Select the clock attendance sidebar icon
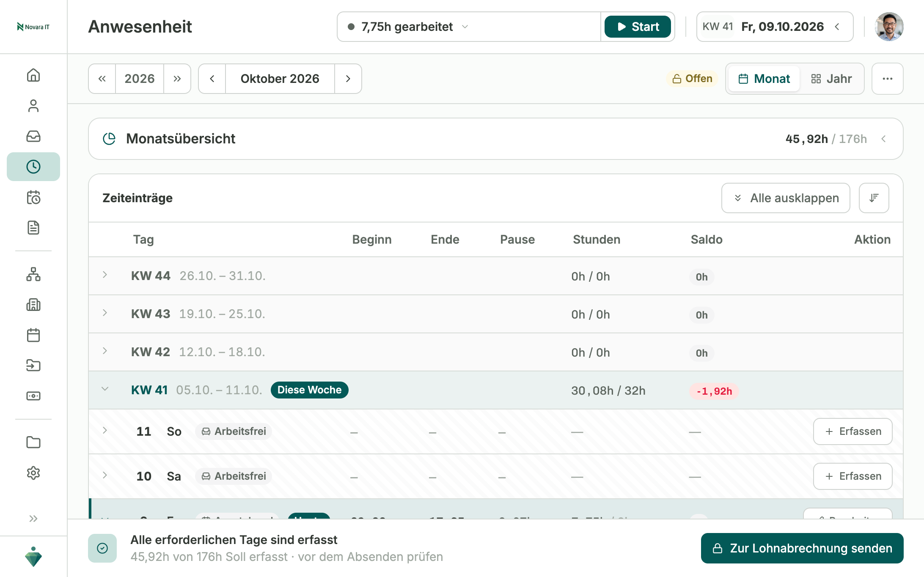This screenshot has width=924, height=577. pos(33,167)
